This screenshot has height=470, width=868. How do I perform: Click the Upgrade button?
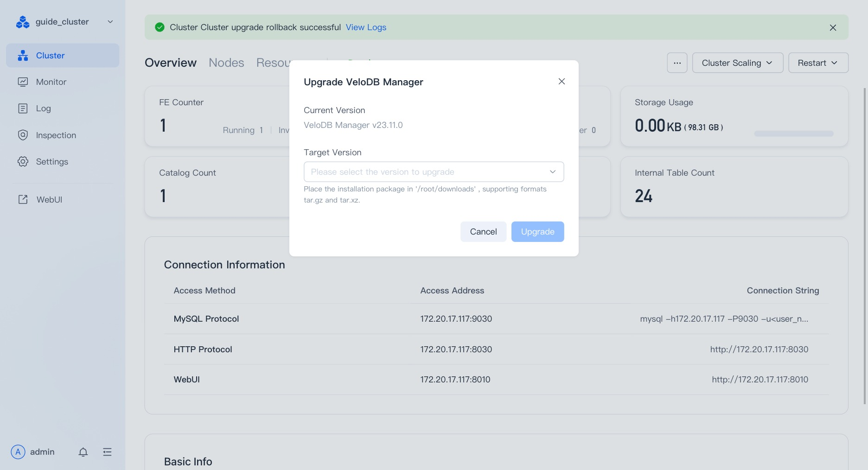coord(537,232)
